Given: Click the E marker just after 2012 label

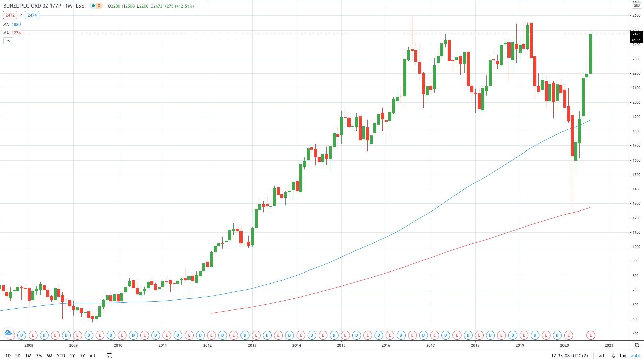Looking at the screenshot, I should coord(211,335).
